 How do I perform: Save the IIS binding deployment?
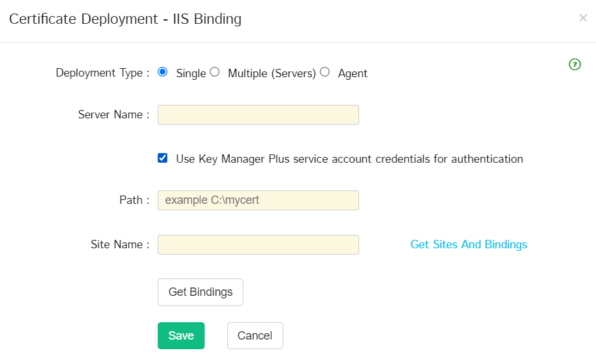[x=181, y=336]
